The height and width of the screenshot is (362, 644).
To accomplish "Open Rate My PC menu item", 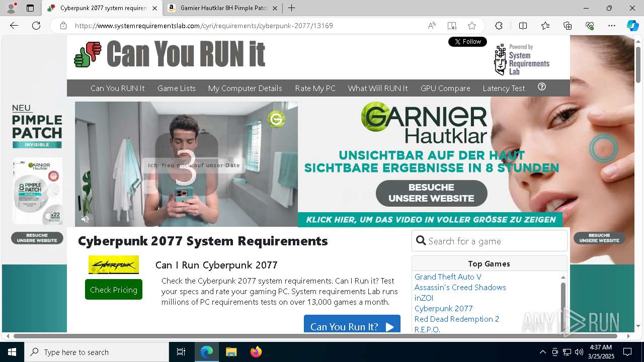I will click(x=315, y=88).
